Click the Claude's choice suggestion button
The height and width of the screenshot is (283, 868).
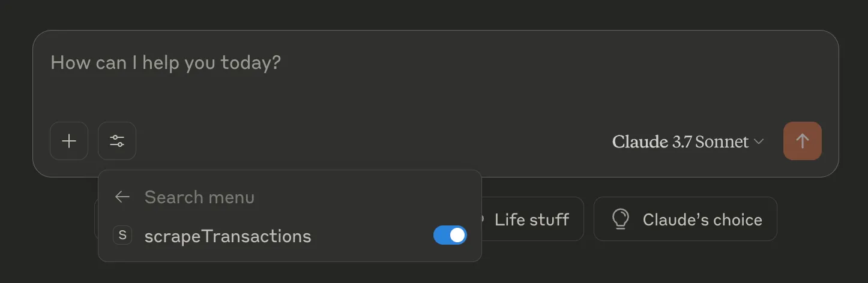(x=686, y=219)
